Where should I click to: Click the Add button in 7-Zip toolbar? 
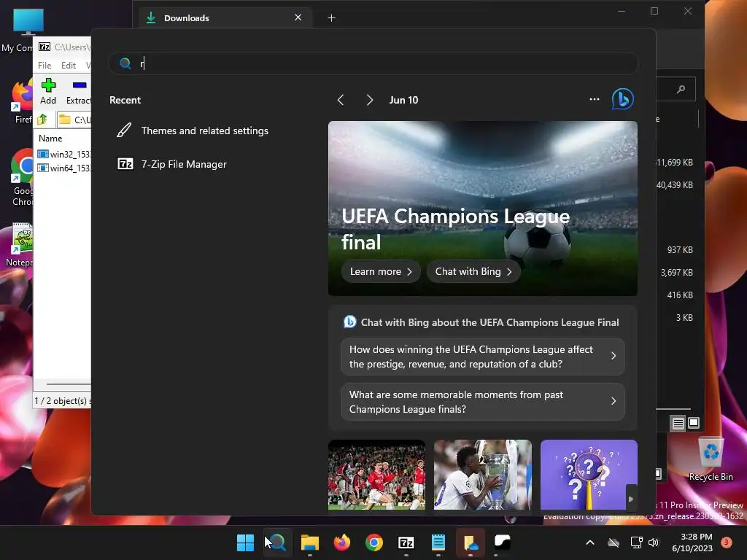click(48, 91)
